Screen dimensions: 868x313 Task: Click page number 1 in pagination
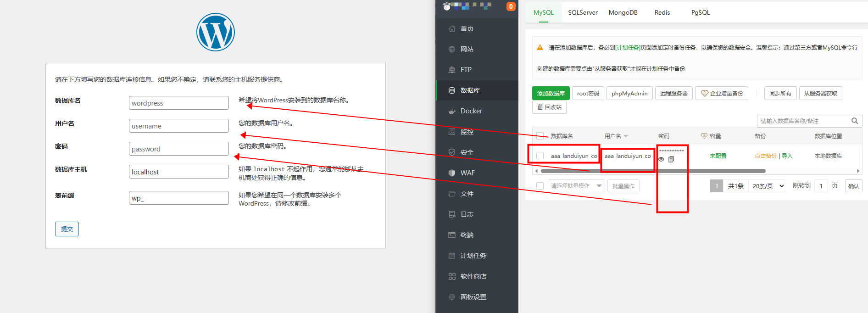click(717, 186)
